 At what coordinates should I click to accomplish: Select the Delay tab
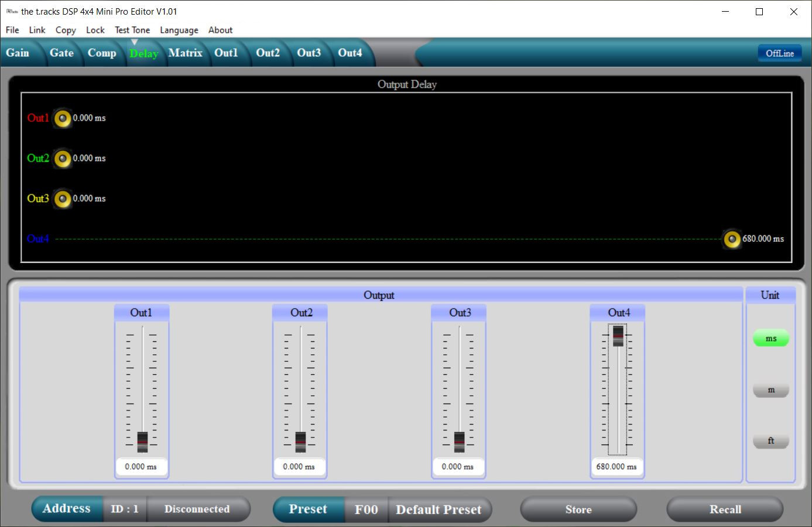click(144, 53)
